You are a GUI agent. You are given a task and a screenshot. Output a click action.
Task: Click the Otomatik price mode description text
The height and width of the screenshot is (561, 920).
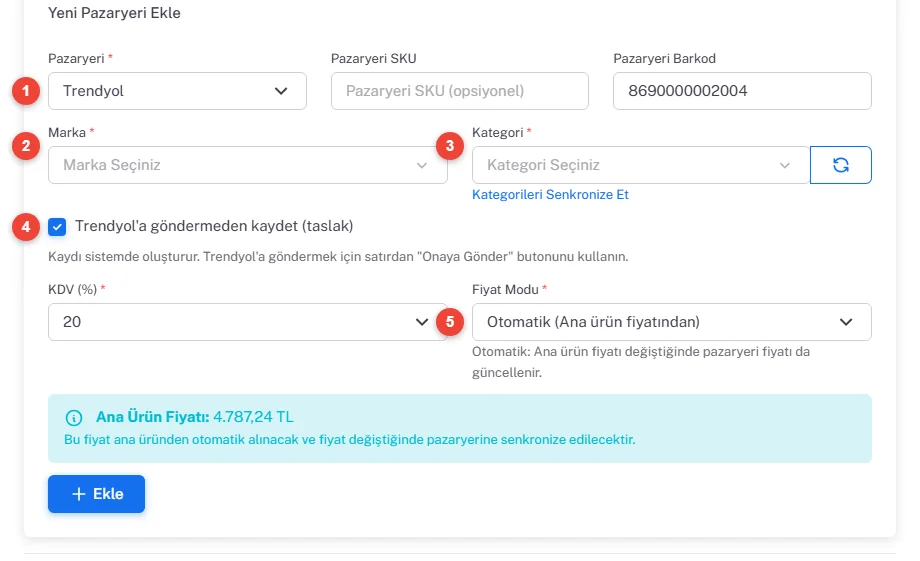tap(641, 361)
